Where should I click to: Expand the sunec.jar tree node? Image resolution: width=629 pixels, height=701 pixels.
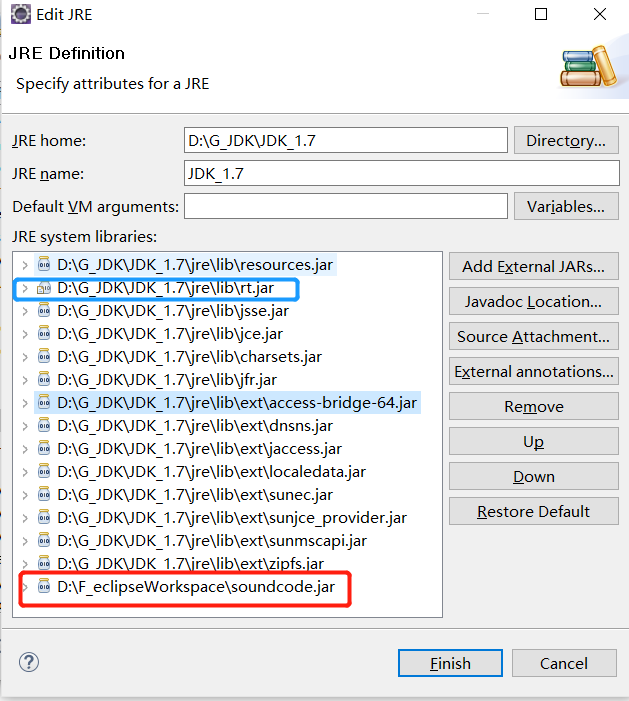pos(25,495)
